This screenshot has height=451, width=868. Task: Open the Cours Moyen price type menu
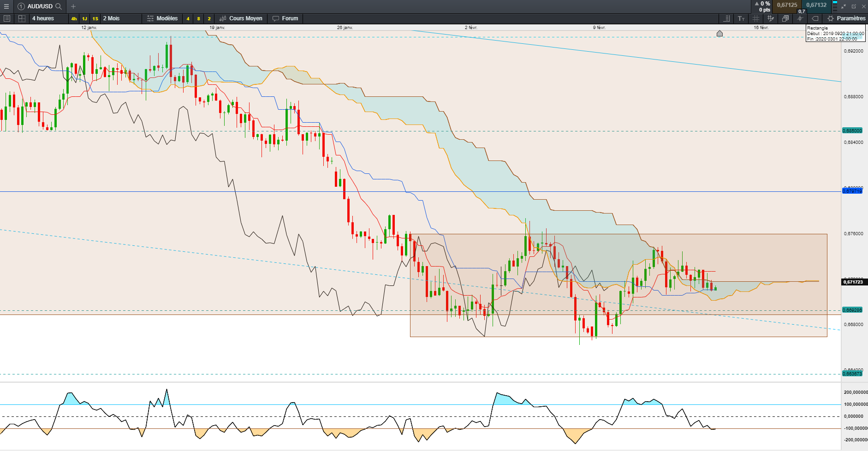point(241,18)
